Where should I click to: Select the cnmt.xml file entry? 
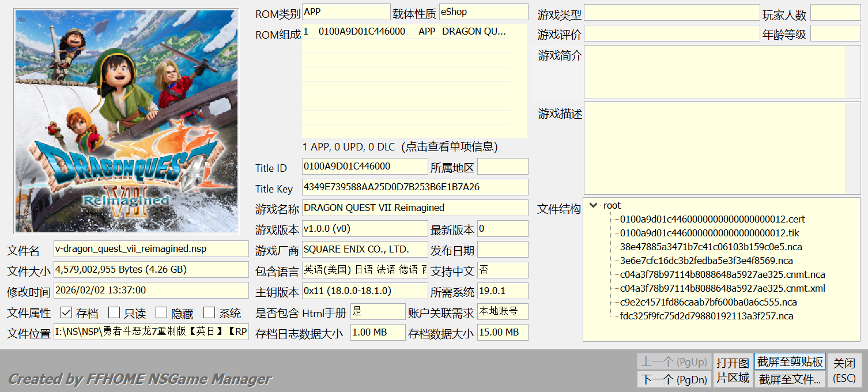(722, 288)
